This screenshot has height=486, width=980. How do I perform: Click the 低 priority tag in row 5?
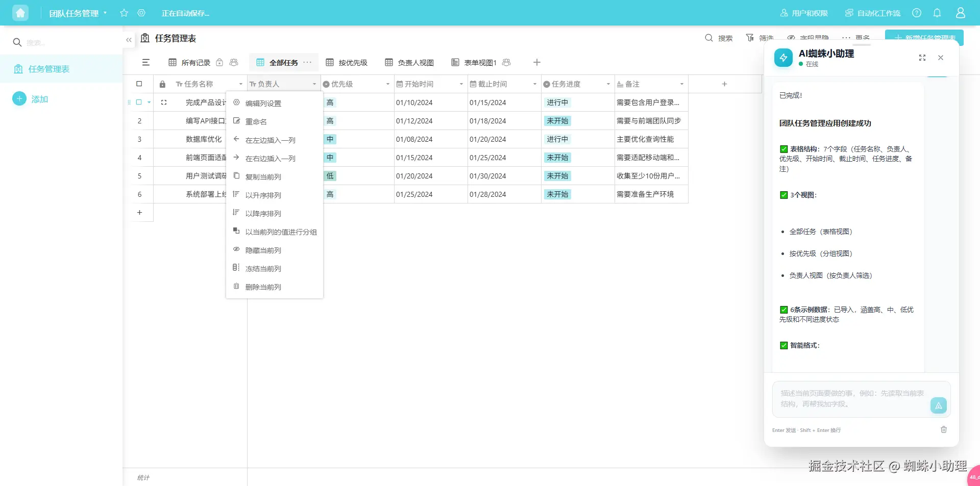330,176
